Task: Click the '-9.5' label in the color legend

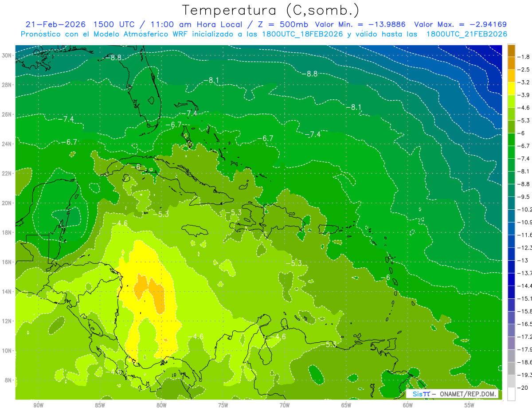Action: pyautogui.click(x=524, y=196)
